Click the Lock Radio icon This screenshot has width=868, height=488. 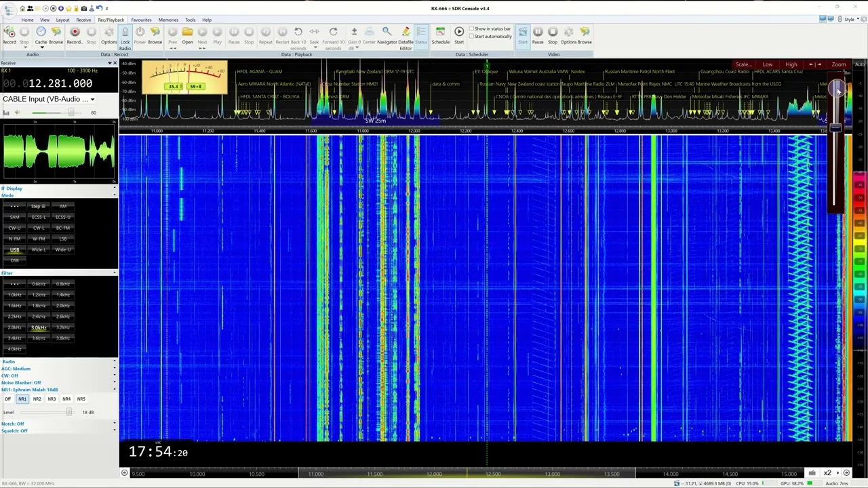tap(125, 33)
